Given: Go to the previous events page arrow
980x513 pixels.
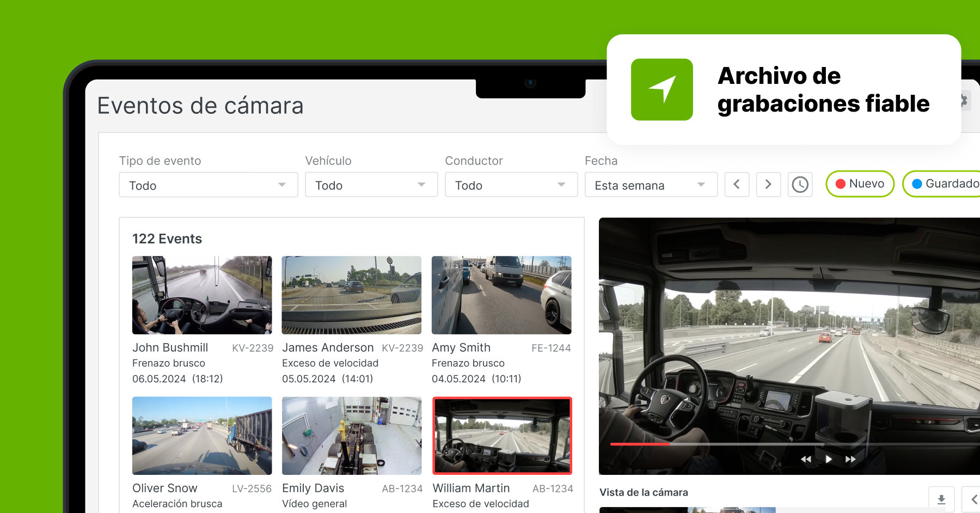Looking at the screenshot, I should click(x=737, y=185).
